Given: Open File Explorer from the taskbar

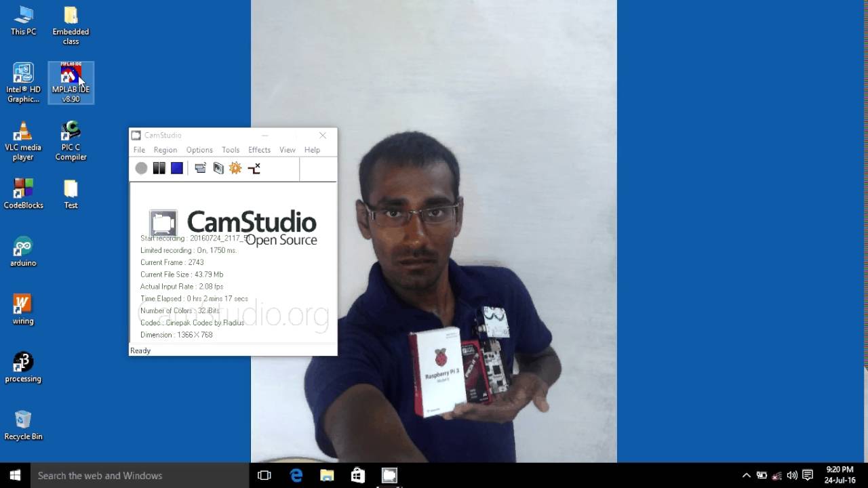Looking at the screenshot, I should click(327, 475).
